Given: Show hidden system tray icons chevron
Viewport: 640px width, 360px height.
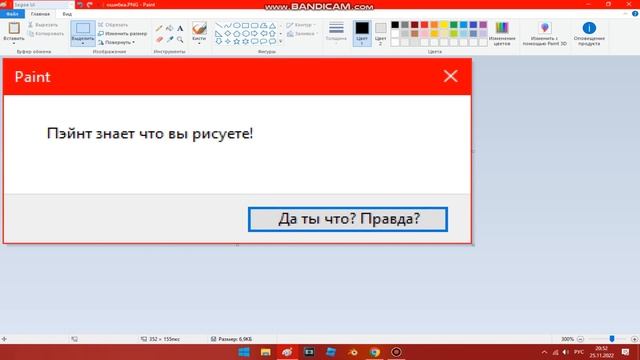Looking at the screenshot, I should coord(544,352).
